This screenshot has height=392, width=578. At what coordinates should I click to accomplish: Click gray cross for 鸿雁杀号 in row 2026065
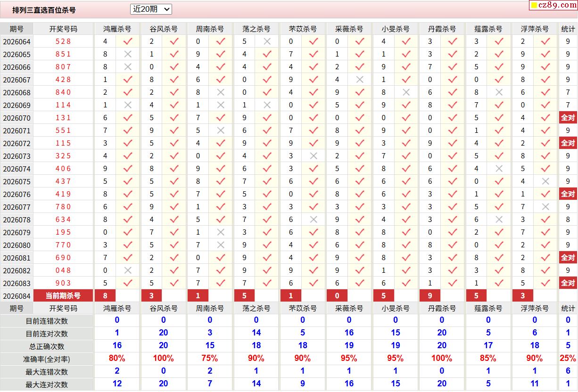[x=128, y=54]
